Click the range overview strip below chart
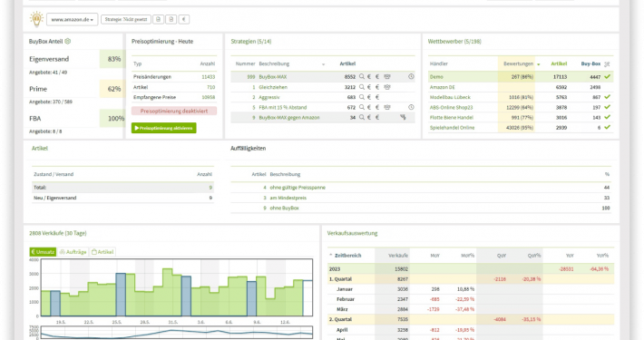Viewport: 644px width, 340px height. pos(177,332)
